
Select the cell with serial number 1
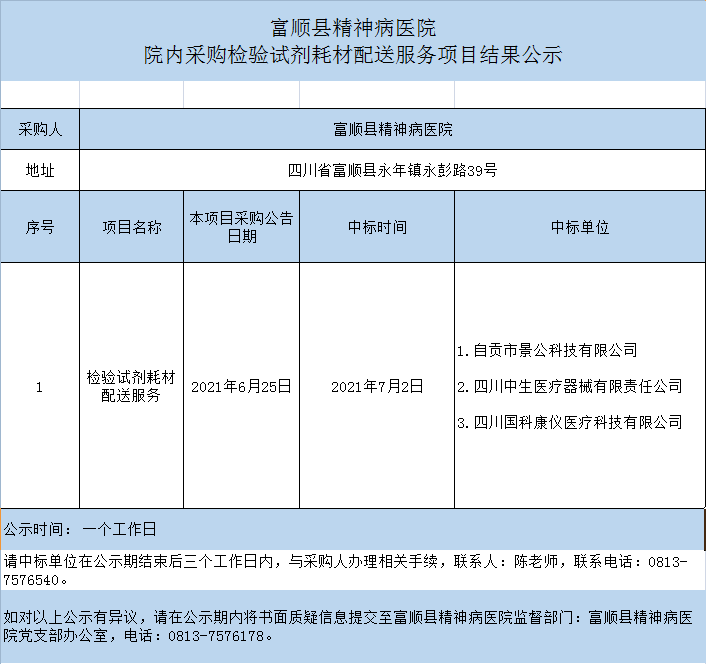[x=40, y=386]
